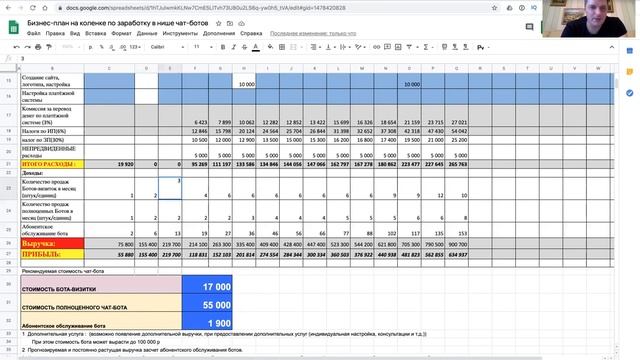The height and width of the screenshot is (360, 640).
Task: Select the yellow ПРИБЫЛЬ cell
Action: tap(52, 254)
